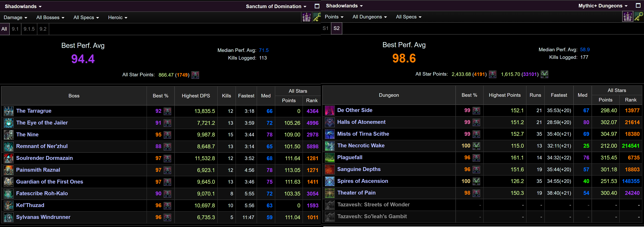The height and width of the screenshot is (227, 644).
Task: Click spec icon beside The Tarragrue's 92 percent
Action: click(168, 111)
